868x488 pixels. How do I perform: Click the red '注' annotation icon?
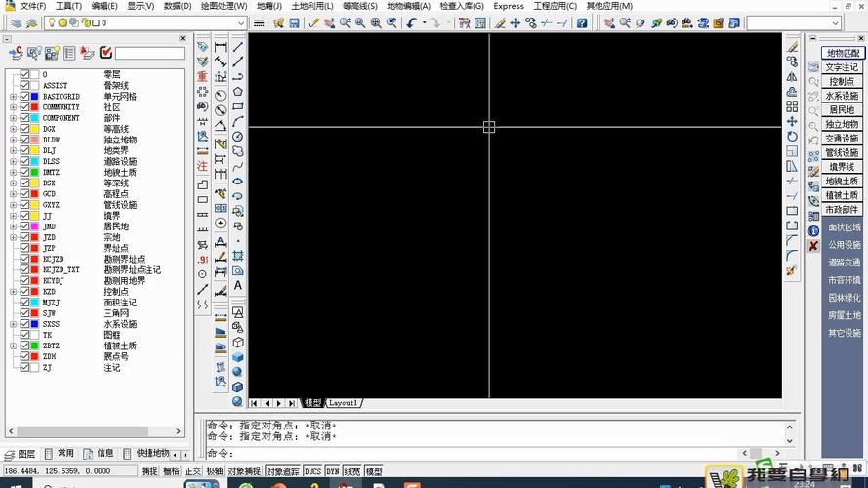coord(203,166)
